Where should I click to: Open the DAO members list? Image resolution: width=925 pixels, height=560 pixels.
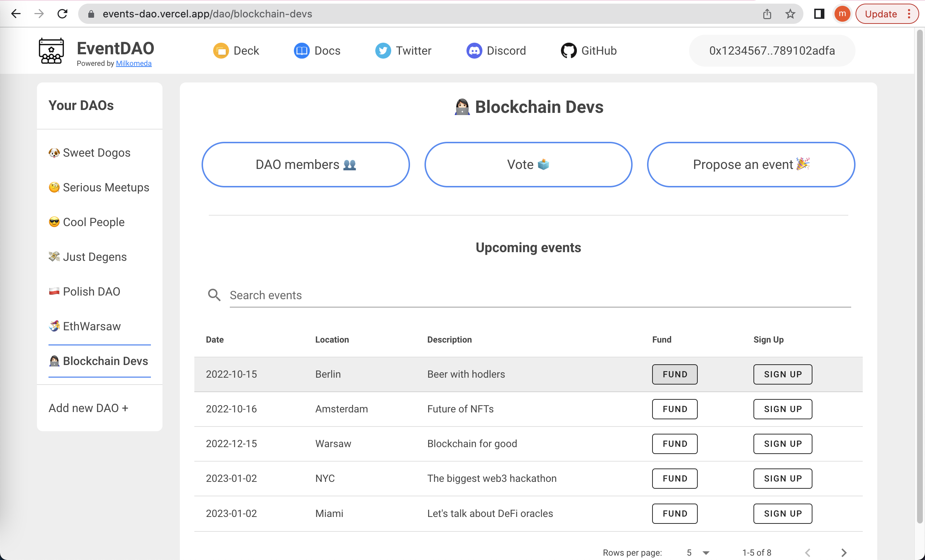pyautogui.click(x=305, y=164)
